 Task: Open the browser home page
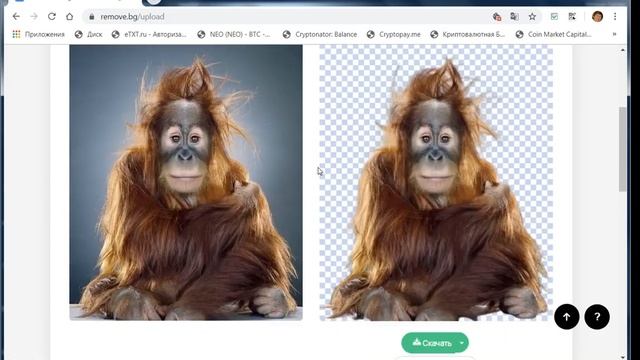click(70, 17)
